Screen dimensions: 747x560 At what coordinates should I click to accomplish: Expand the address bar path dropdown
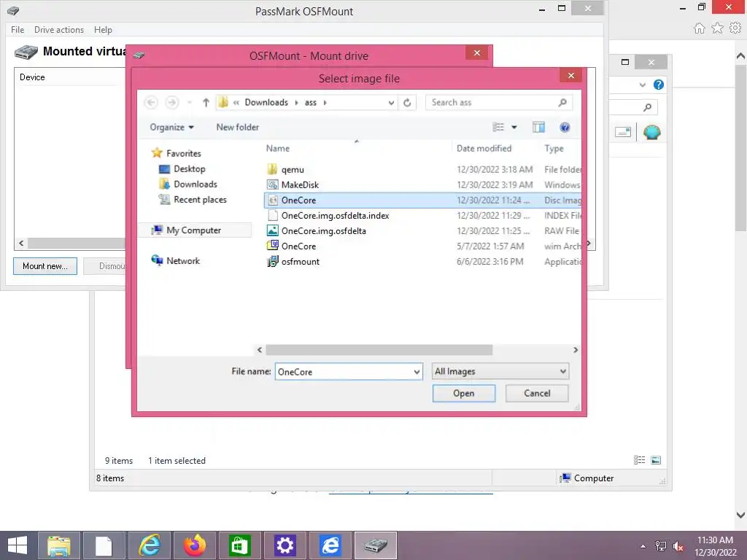(391, 102)
